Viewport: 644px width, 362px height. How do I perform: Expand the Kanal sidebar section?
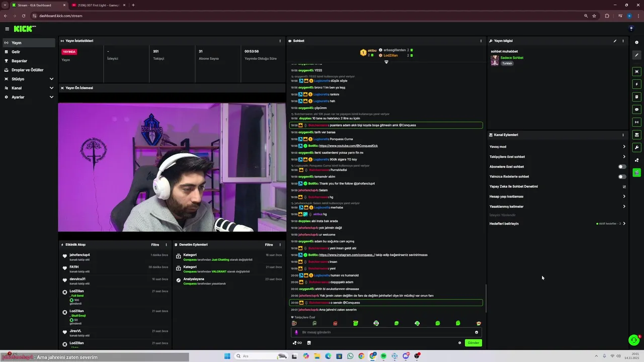pyautogui.click(x=28, y=88)
